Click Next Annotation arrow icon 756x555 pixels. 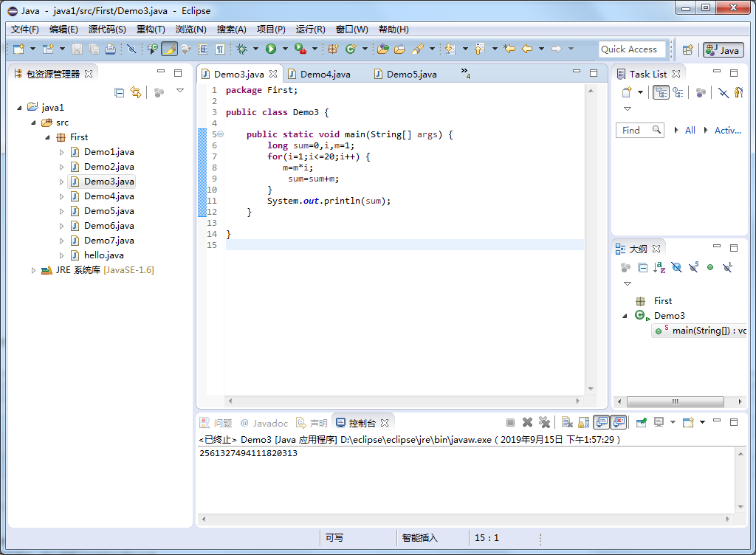450,49
